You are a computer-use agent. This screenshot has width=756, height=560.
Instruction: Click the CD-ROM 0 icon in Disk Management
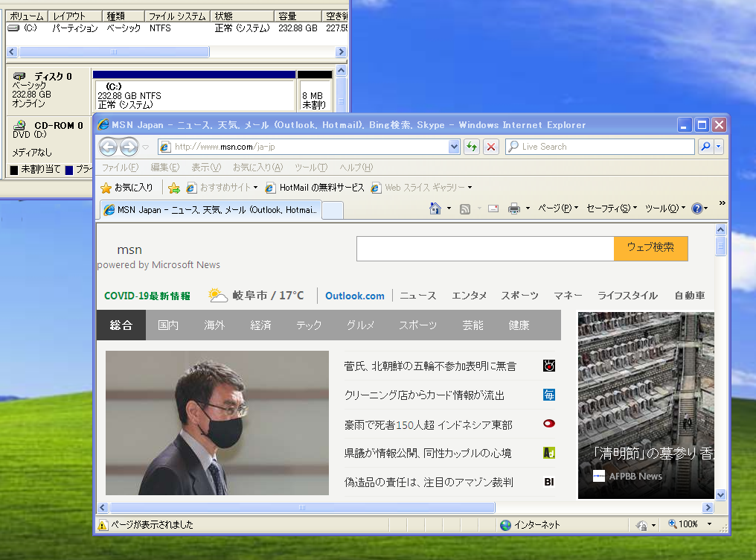coord(19,125)
